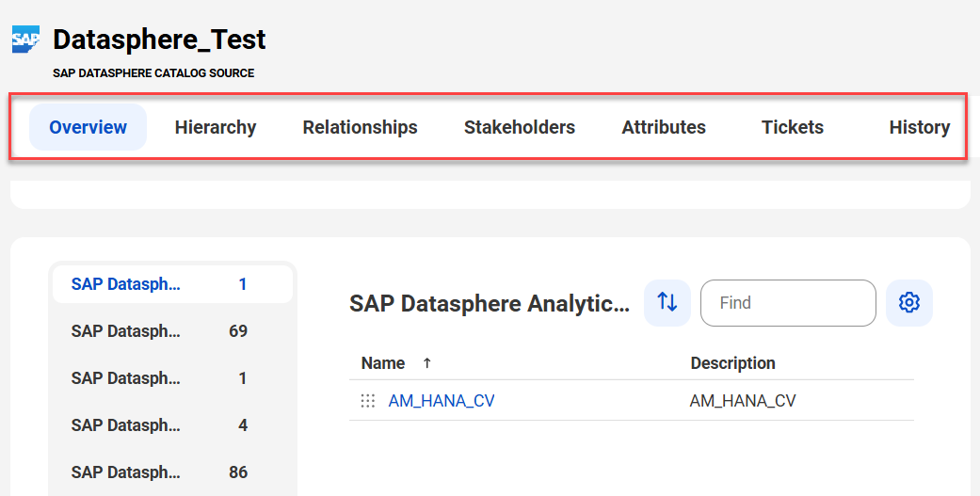Click the Description column header

tap(732, 363)
